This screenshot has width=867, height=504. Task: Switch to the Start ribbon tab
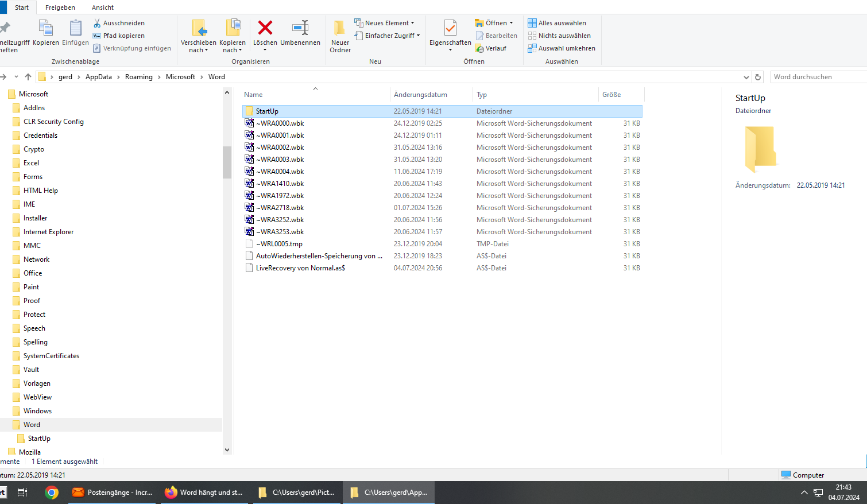click(22, 7)
